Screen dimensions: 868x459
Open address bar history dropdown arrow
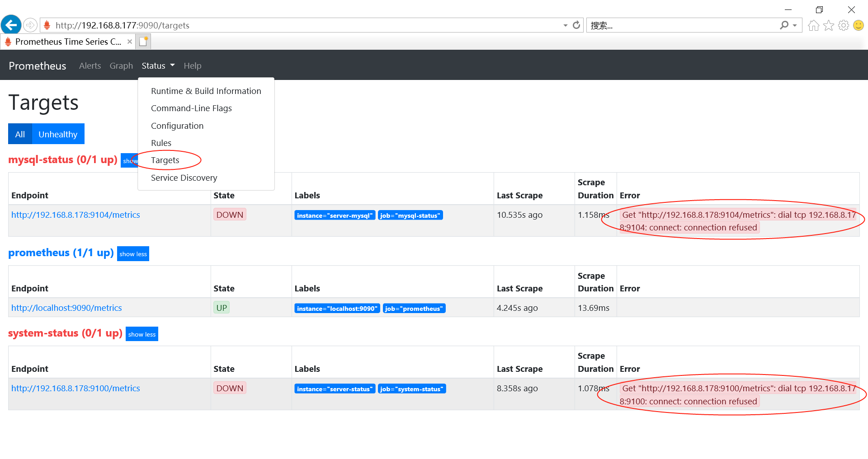[x=565, y=25]
